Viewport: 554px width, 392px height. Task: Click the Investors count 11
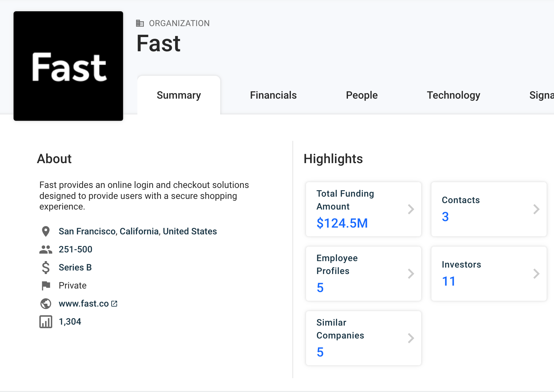coord(449,281)
